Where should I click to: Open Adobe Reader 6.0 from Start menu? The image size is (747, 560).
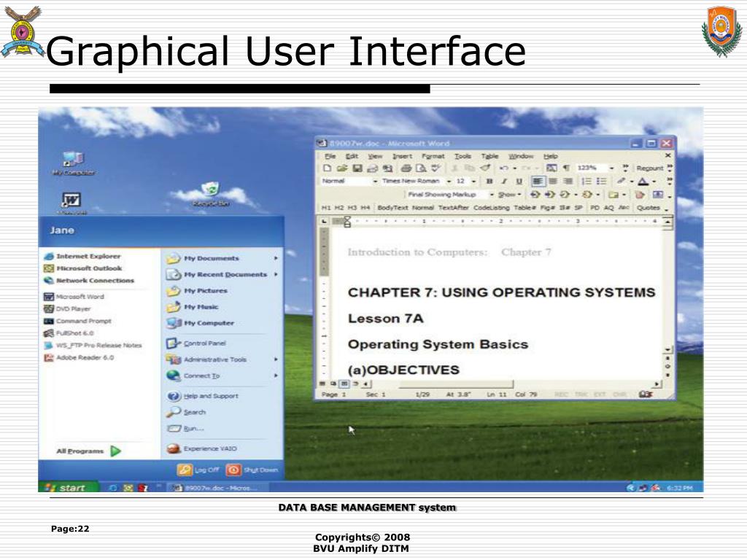coord(79,357)
